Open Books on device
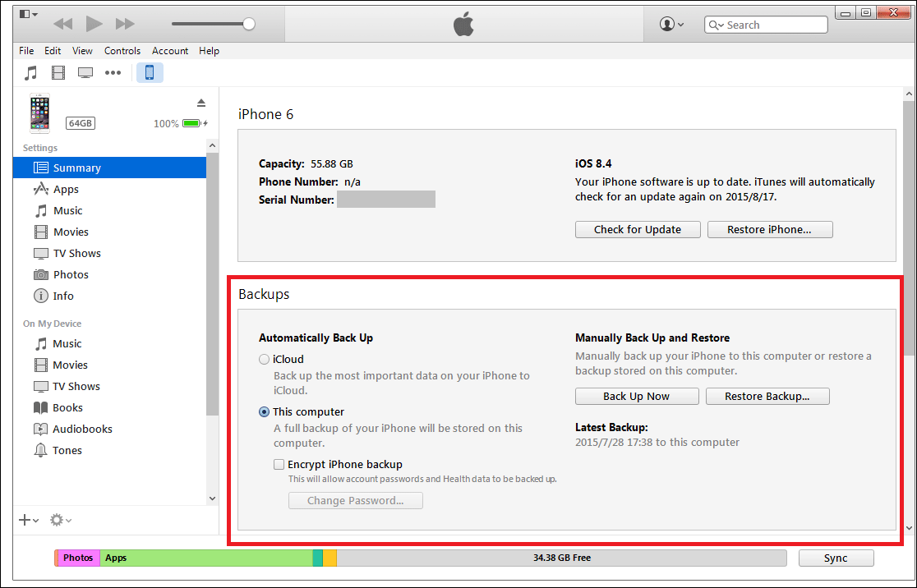917x588 pixels. point(109,407)
